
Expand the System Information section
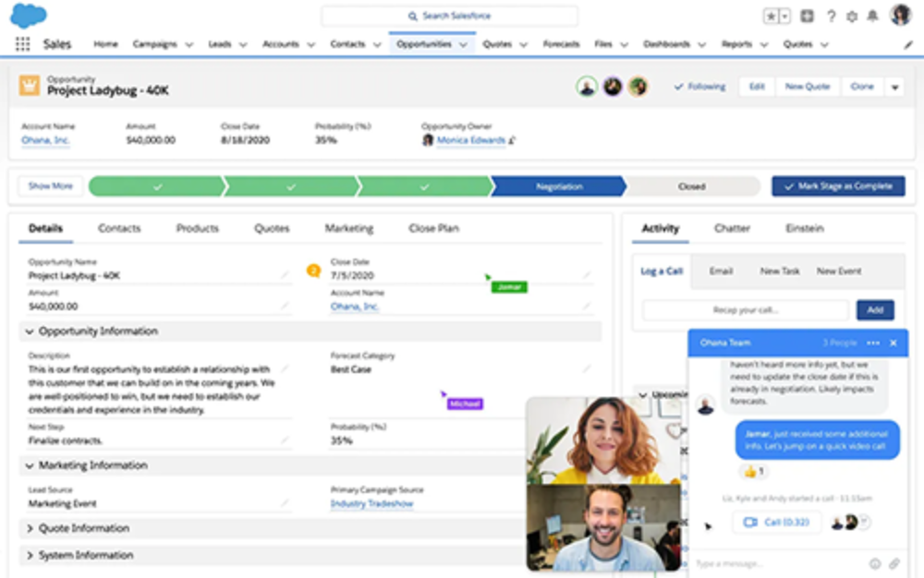click(30, 555)
